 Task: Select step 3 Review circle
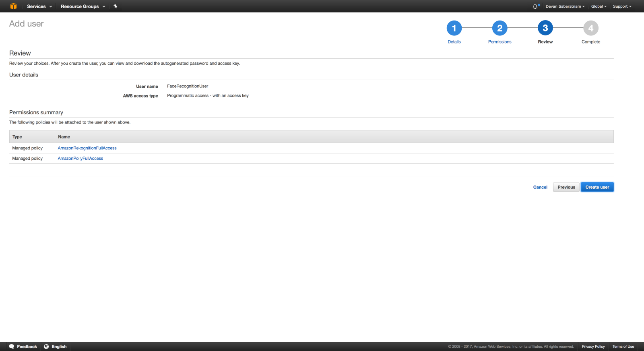tap(545, 28)
